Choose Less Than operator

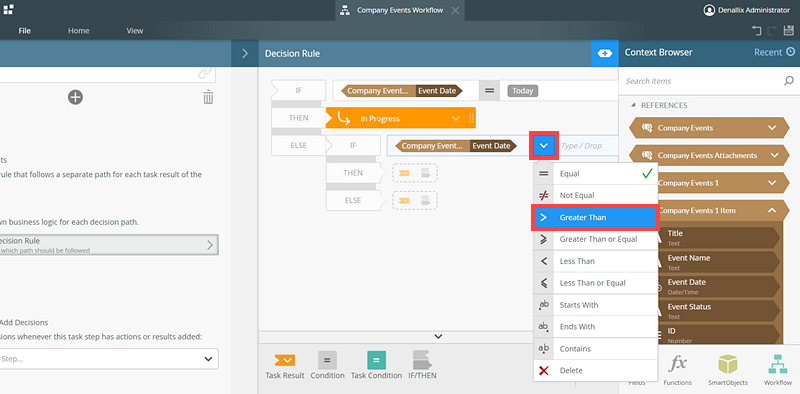click(x=595, y=261)
